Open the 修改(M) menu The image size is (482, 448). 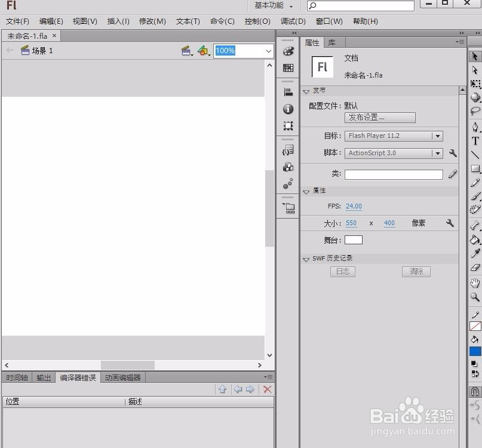tap(152, 22)
